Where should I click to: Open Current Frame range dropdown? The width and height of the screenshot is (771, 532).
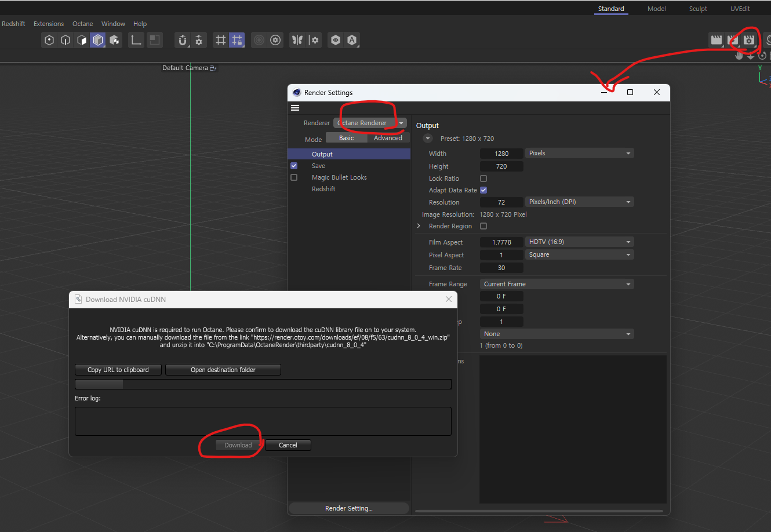(x=557, y=284)
